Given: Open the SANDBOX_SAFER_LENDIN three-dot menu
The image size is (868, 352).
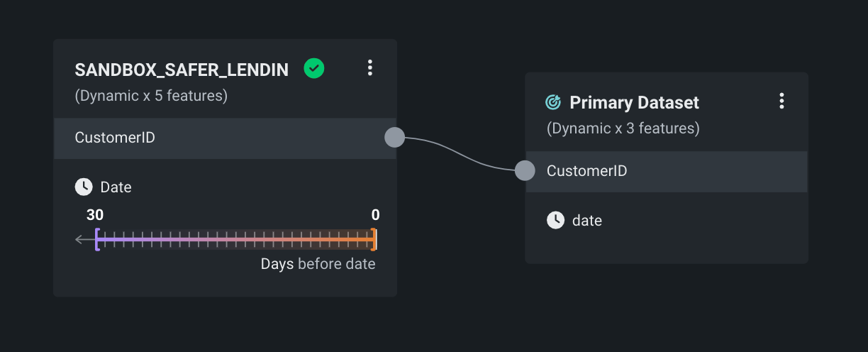Looking at the screenshot, I should click(369, 68).
